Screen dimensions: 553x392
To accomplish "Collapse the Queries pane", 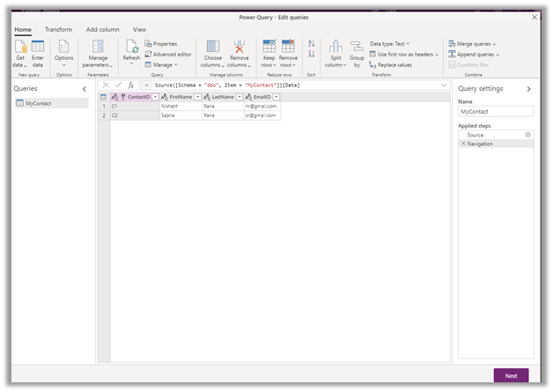I will tap(85, 89).
